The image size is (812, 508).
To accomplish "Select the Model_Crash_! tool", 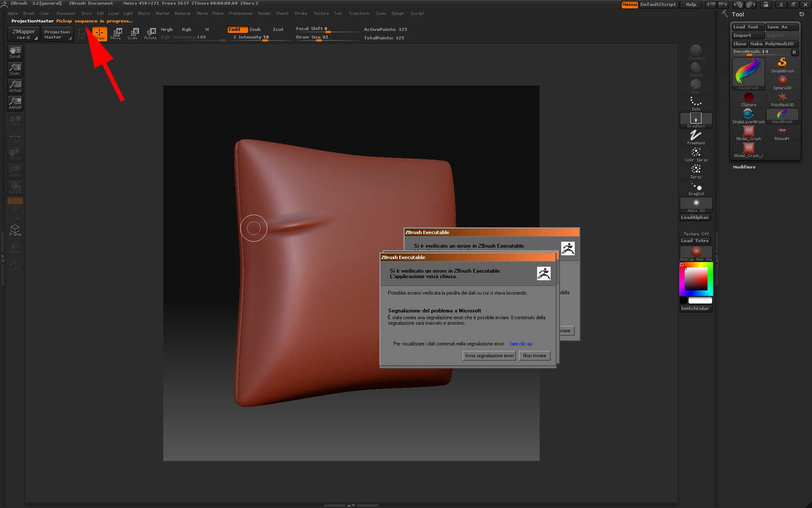I will 749,150.
